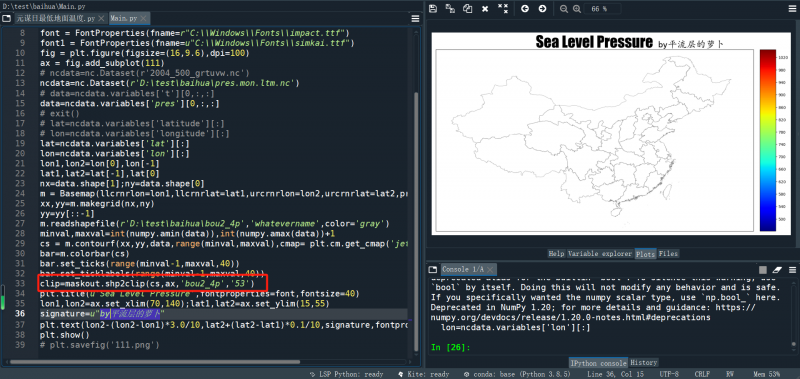Open the editor pane options menu
800x379 pixels.
(415, 18)
